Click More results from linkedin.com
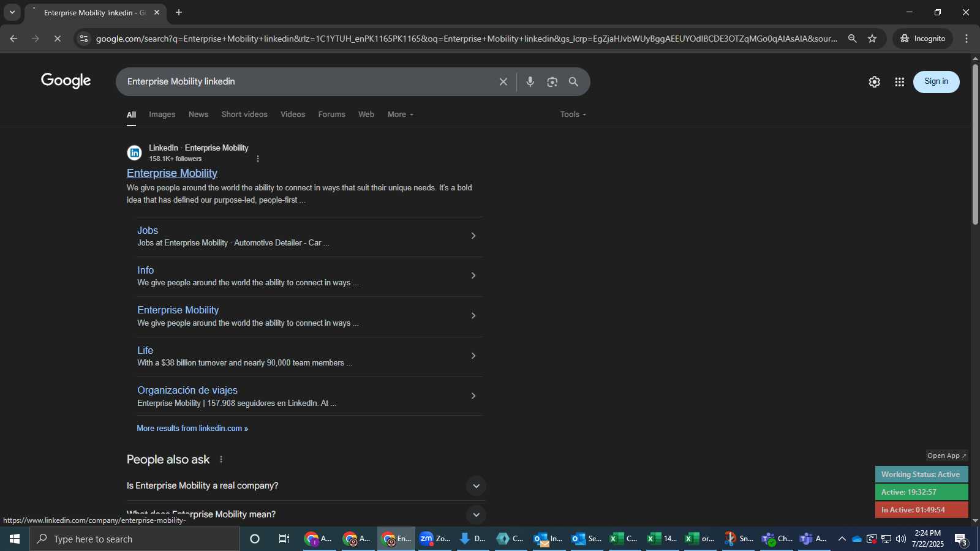The height and width of the screenshot is (551, 980). 192,429
